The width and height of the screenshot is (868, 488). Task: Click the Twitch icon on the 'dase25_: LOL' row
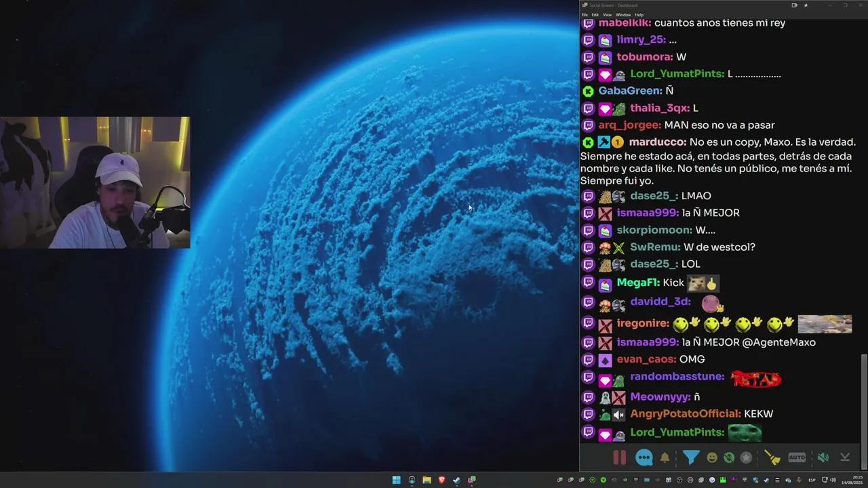point(588,264)
